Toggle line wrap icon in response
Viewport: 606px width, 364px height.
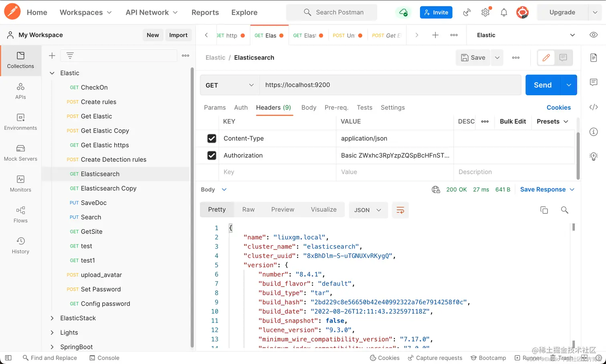click(400, 210)
